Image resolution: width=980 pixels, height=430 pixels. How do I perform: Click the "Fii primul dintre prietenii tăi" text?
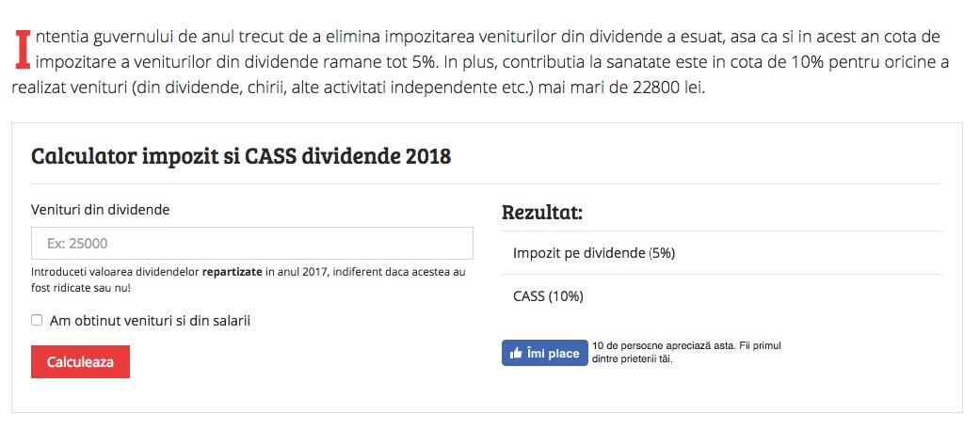(687, 353)
